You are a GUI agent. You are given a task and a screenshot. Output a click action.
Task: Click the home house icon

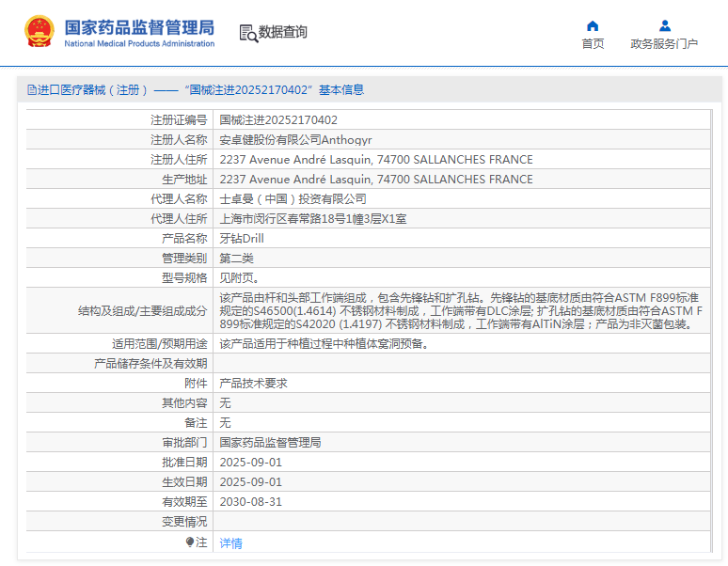tap(593, 25)
